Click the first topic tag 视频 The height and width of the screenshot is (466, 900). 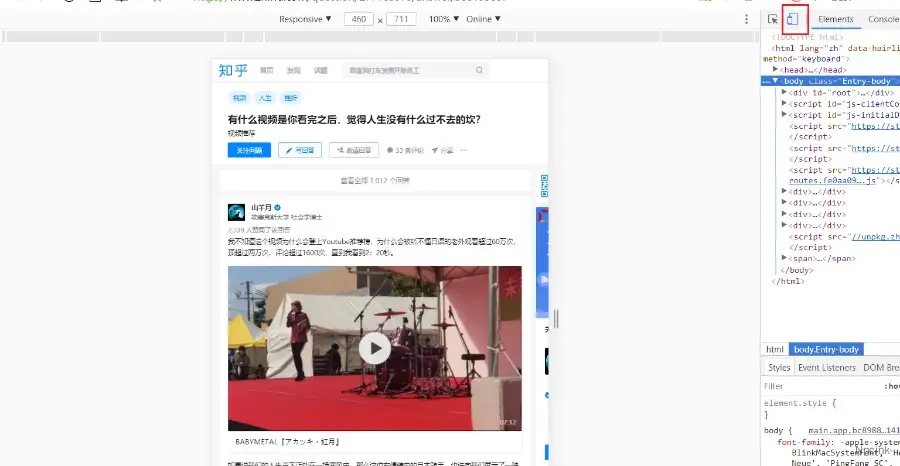coord(239,98)
